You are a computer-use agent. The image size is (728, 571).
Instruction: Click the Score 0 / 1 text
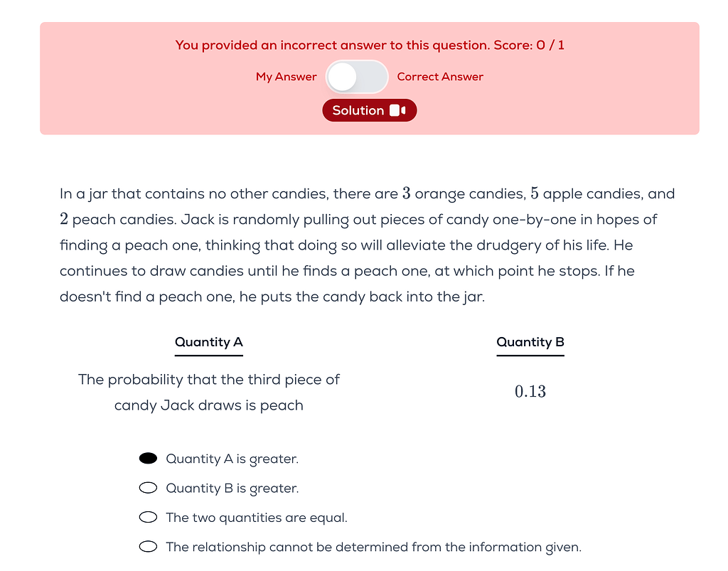pyautogui.click(x=528, y=45)
